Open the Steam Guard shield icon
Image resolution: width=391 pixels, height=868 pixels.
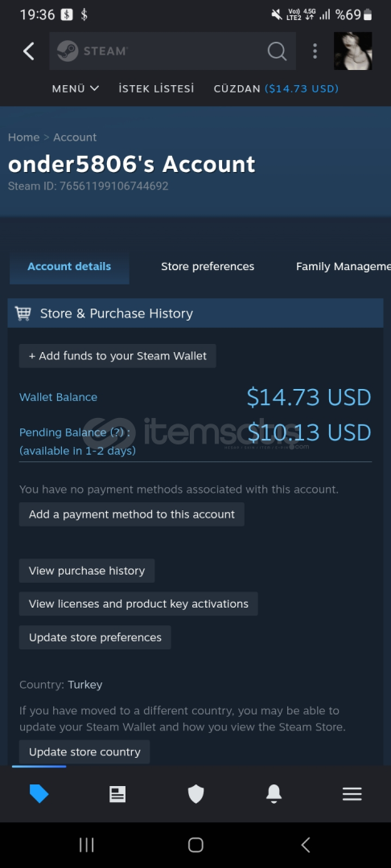coord(195,794)
